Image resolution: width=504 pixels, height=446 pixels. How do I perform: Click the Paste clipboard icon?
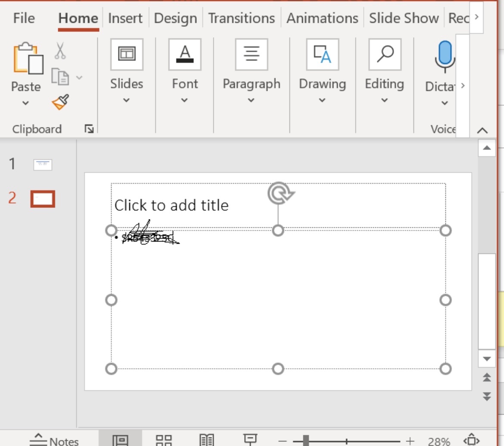pyautogui.click(x=28, y=59)
